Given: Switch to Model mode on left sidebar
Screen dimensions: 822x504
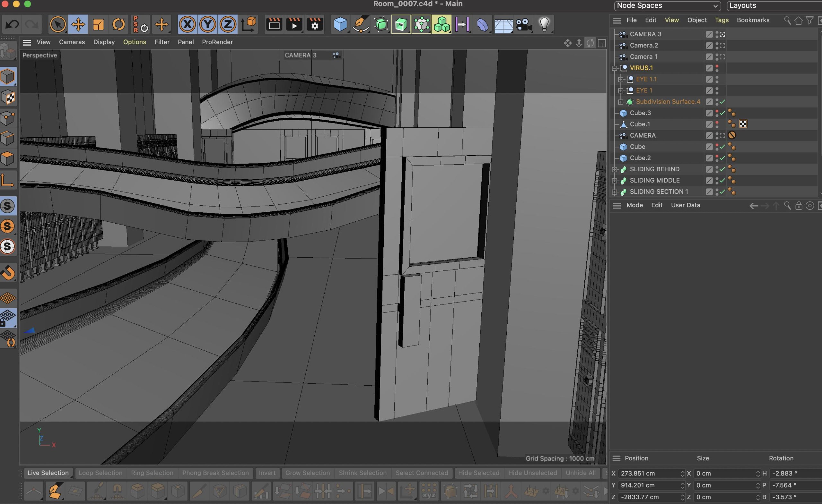Looking at the screenshot, I should pyautogui.click(x=8, y=77).
